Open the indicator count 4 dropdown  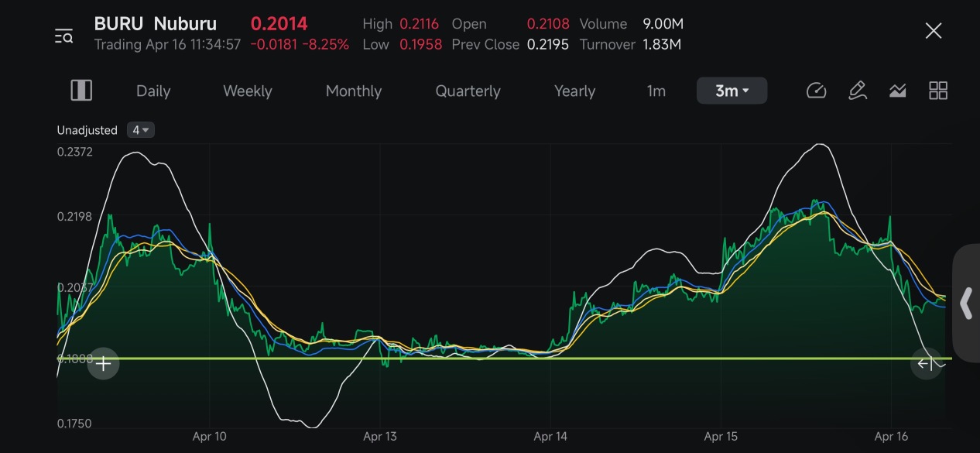coord(141,130)
